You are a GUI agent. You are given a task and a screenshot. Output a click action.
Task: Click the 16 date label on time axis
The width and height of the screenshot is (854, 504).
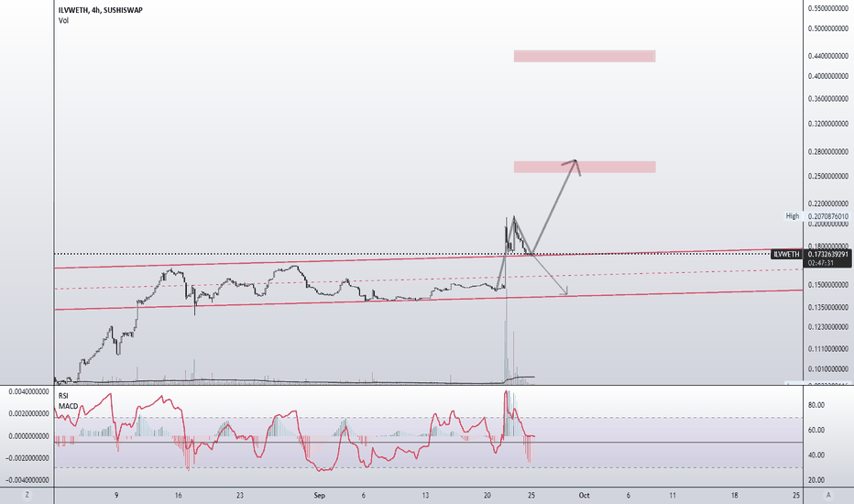click(x=178, y=496)
